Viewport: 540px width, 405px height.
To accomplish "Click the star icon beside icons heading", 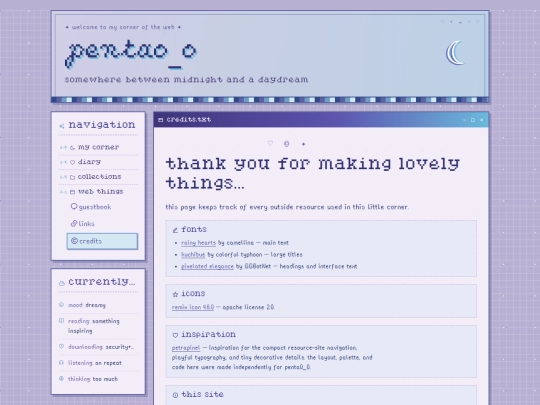I will coord(175,294).
